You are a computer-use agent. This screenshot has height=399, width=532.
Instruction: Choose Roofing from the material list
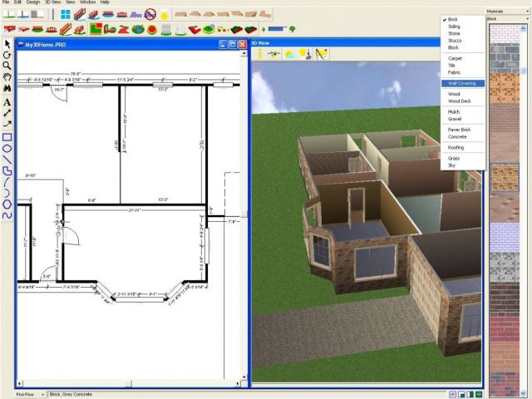coord(456,146)
